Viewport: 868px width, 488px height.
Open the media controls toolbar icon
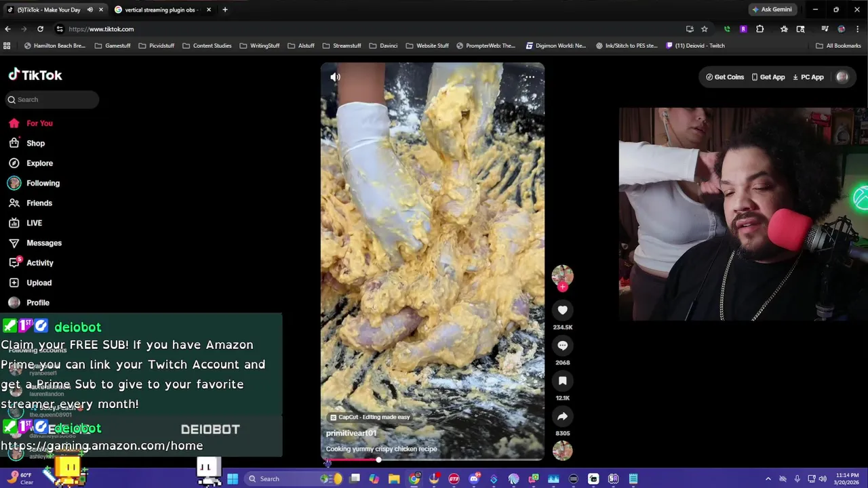click(x=825, y=29)
